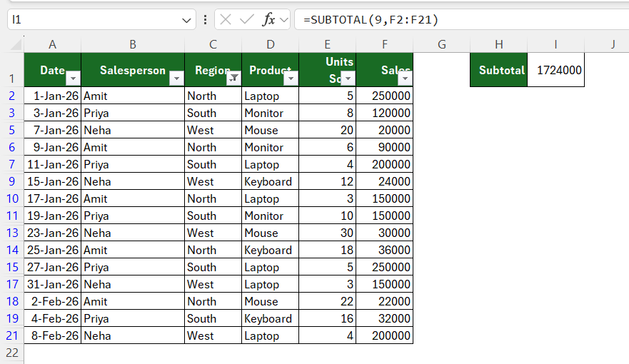Select column B header
The width and height of the screenshot is (629, 364).
(133, 44)
